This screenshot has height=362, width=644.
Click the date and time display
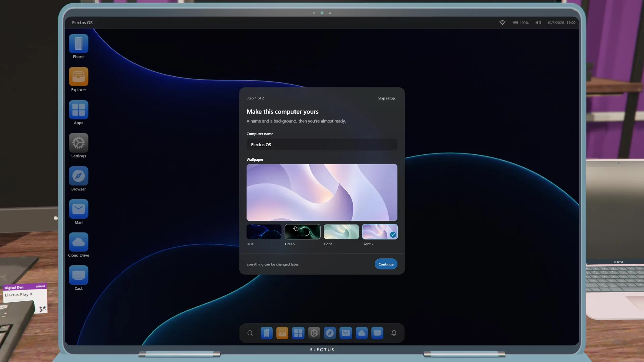click(x=561, y=23)
